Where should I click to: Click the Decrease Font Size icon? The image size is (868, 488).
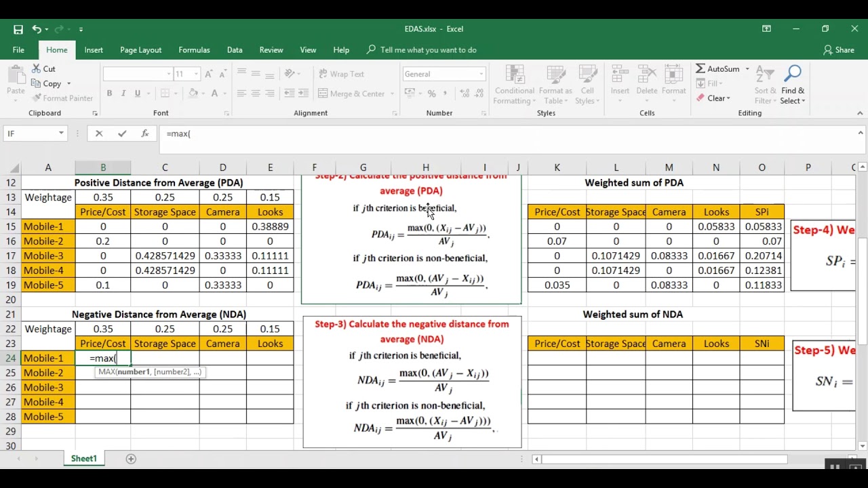pos(224,74)
